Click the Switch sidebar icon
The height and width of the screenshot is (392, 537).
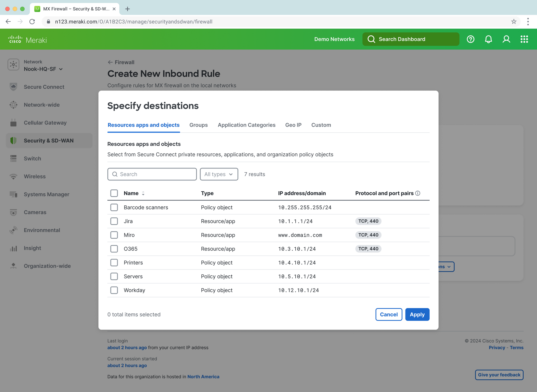[13, 159]
